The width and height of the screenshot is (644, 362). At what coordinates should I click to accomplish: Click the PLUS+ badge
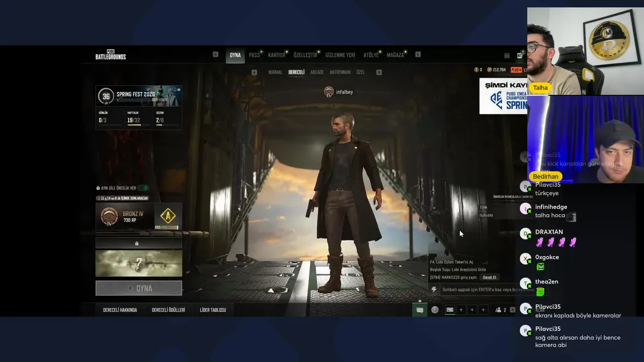point(516,70)
